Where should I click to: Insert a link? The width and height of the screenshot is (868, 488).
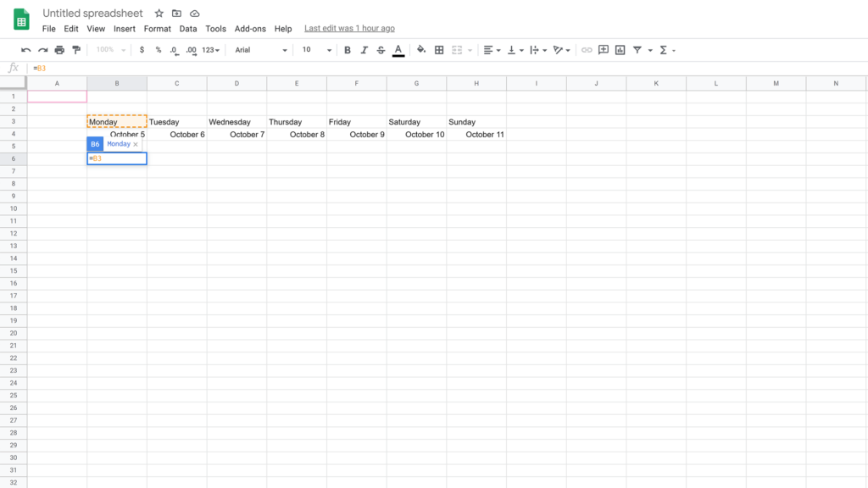(x=587, y=50)
